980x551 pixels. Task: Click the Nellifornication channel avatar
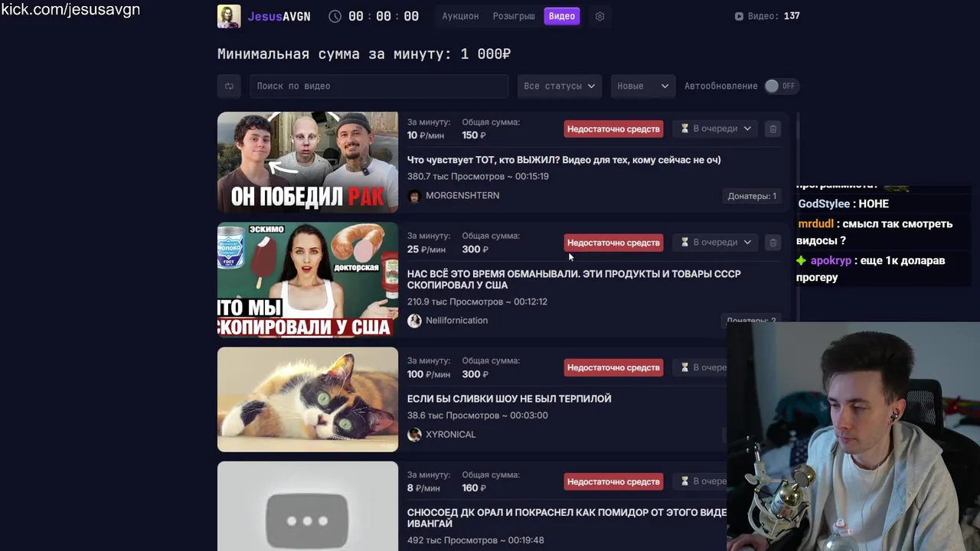[414, 321]
